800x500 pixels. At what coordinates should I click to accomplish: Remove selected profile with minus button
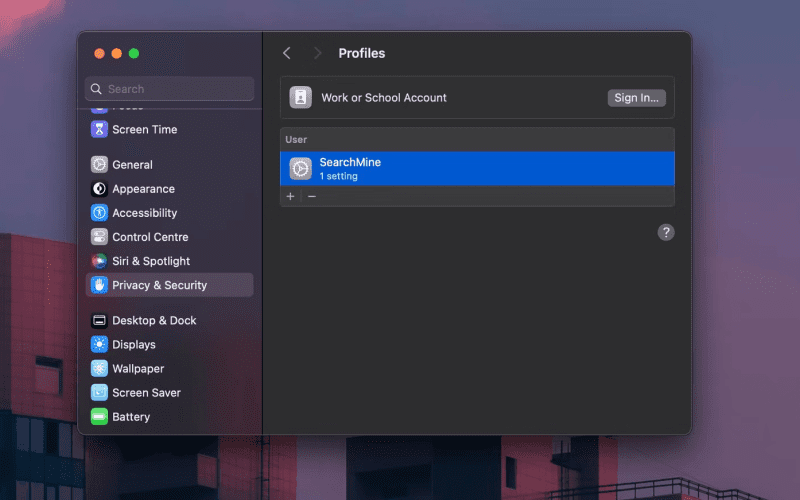point(312,196)
